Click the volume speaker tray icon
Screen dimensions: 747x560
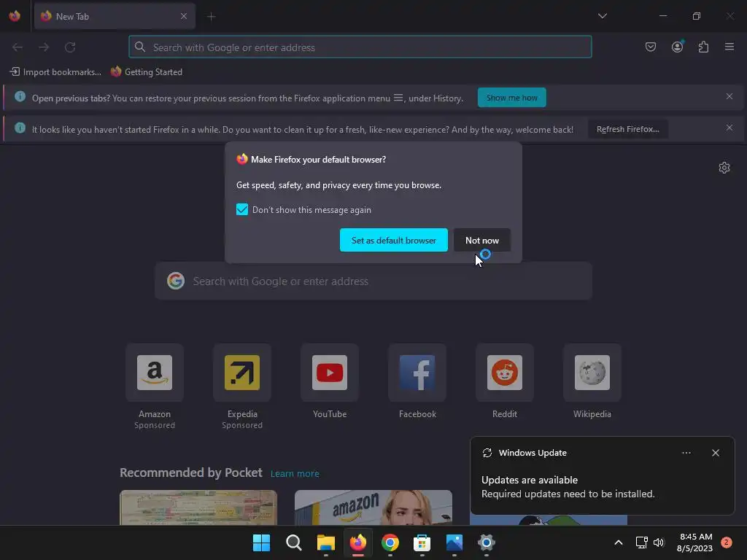[x=659, y=542]
